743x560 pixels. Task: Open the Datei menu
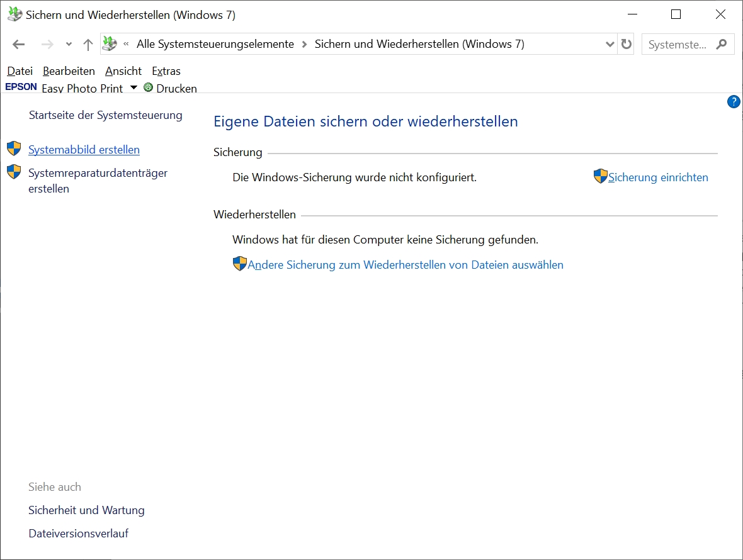point(20,71)
